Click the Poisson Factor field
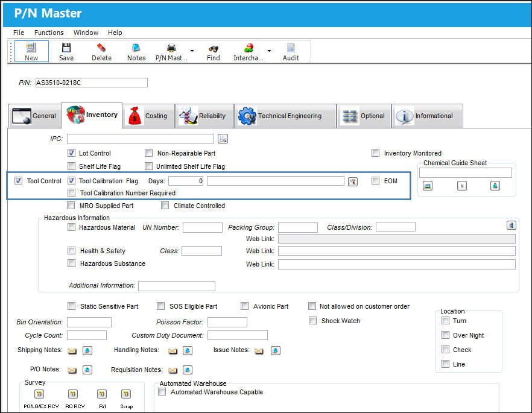Image resolution: width=532 pixels, height=413 pixels. tap(227, 322)
